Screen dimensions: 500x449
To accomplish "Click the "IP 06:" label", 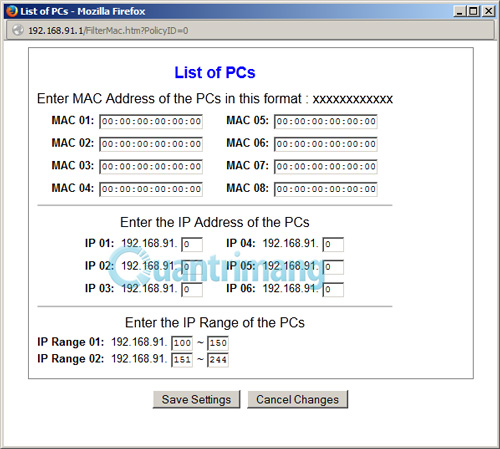I will 241,288.
